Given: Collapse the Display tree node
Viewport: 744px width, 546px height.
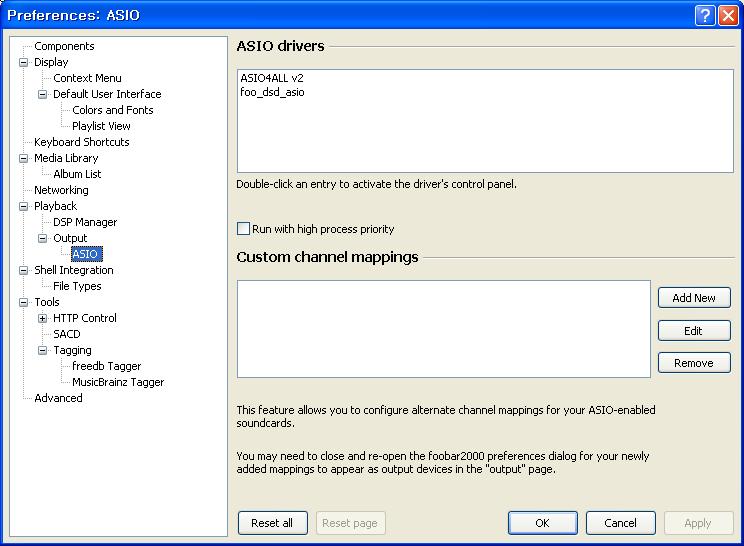Looking at the screenshot, I should click(24, 62).
